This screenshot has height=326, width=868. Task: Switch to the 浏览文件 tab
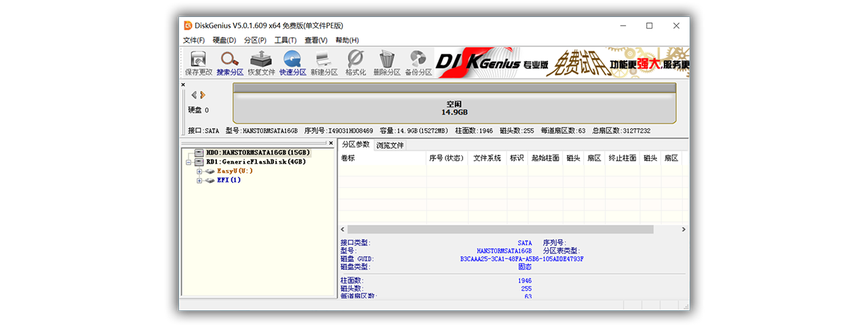(390, 145)
